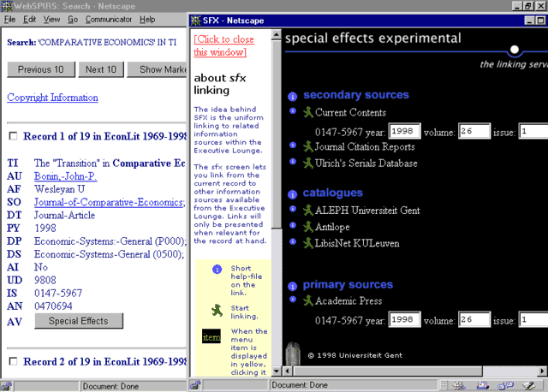Click the canister image by the Universiteit Gent copyright
This screenshot has height=392, width=548.
click(293, 353)
